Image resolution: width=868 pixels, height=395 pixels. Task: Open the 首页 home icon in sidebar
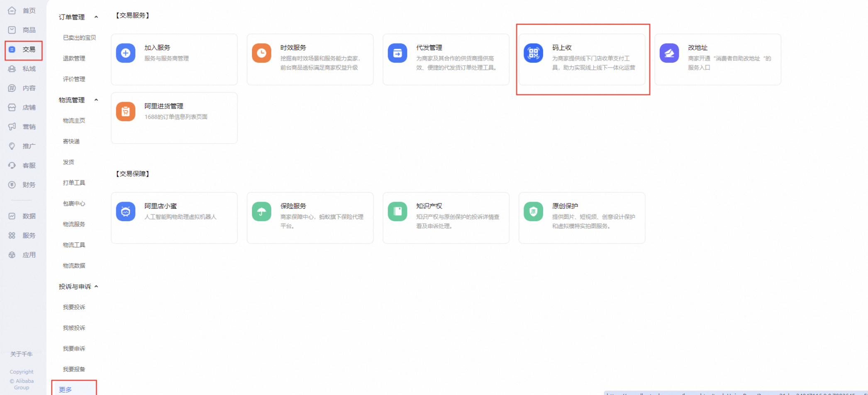coord(12,10)
